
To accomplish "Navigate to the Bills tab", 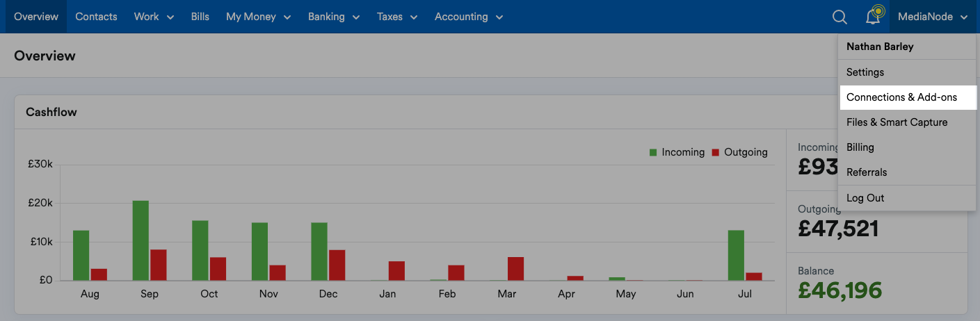I will tap(200, 17).
